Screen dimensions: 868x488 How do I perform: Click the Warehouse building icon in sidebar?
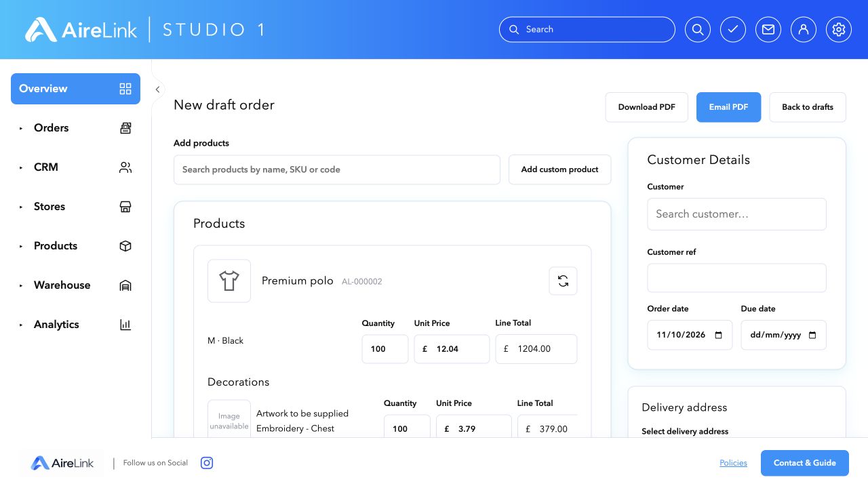point(125,285)
